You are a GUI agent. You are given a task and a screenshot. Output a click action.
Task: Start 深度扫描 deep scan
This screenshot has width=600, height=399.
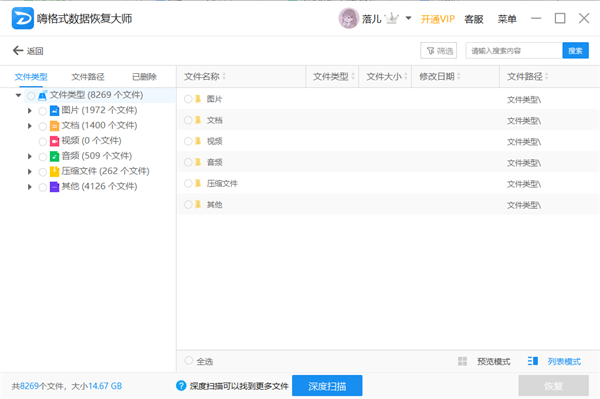click(x=327, y=386)
